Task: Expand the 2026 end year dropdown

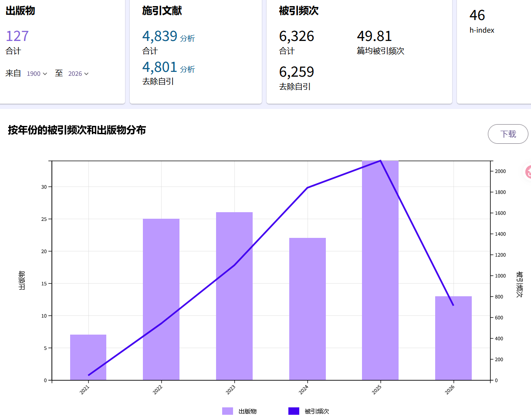Action: 78,74
